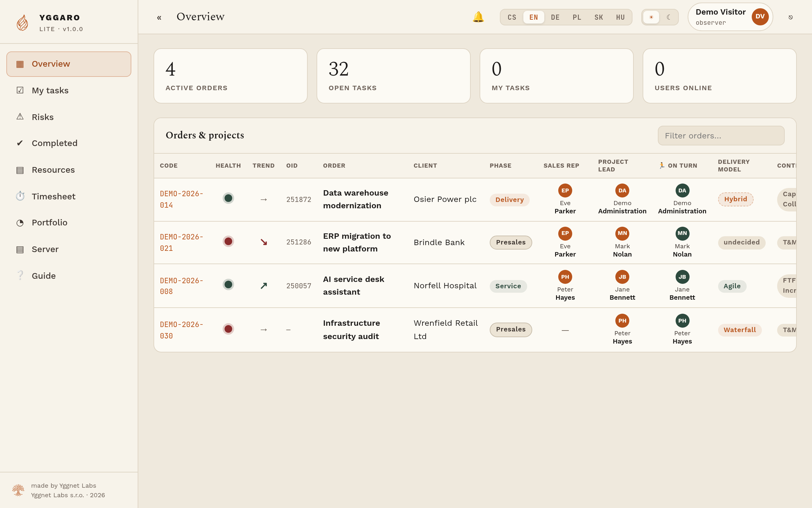
Task: Click the JB on-turn avatar for Norfell Hospital
Action: pyautogui.click(x=682, y=277)
